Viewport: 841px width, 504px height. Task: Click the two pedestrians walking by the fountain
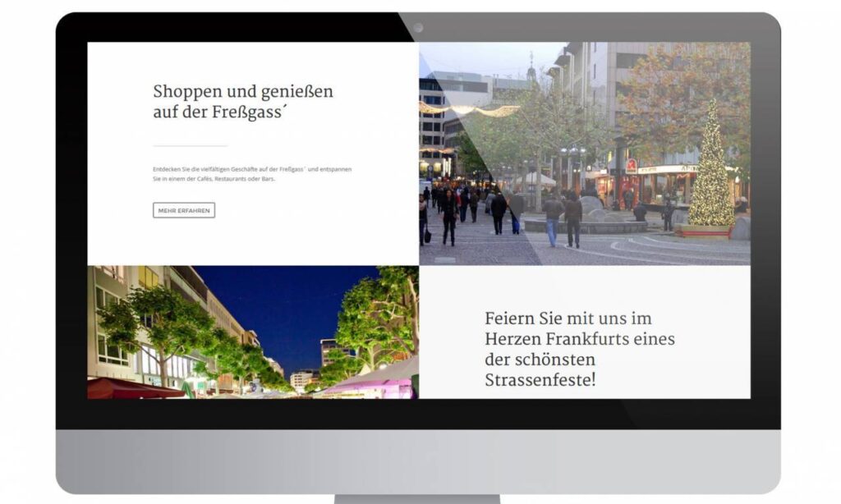[x=563, y=218]
